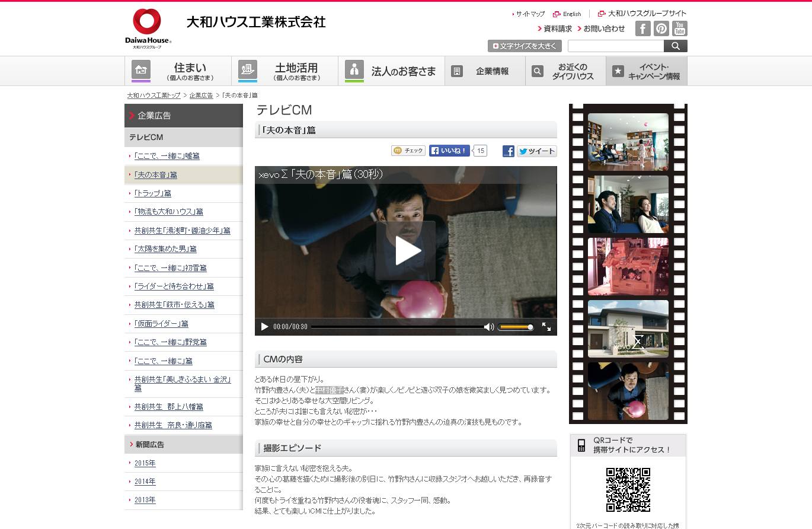Open filmstrip thumbnail of man holding ball

[x=628, y=391]
